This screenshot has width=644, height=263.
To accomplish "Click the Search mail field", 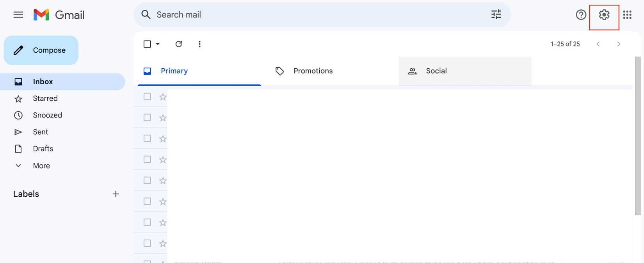I will [x=312, y=15].
